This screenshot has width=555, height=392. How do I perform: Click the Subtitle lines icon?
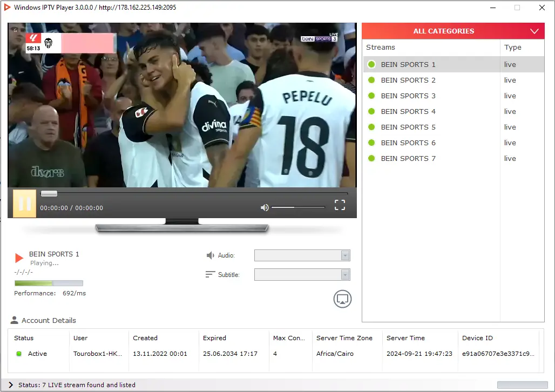(210, 274)
